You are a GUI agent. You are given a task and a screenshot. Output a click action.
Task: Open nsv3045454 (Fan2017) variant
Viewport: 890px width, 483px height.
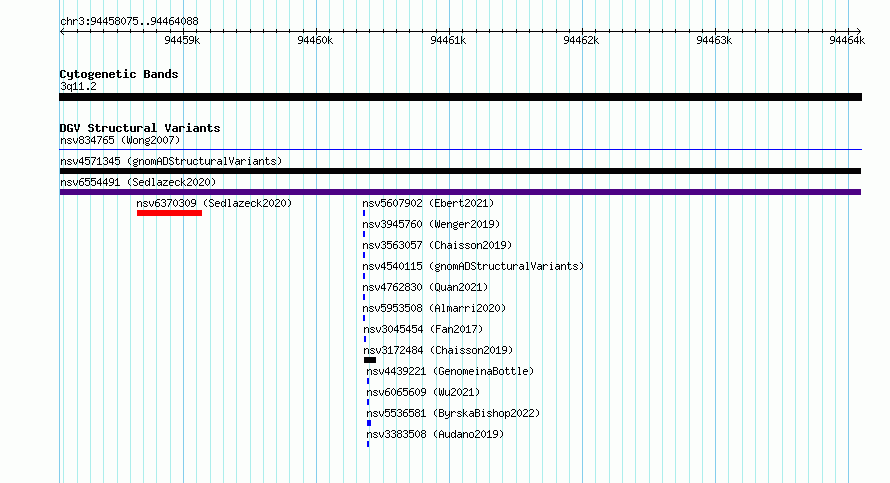tap(423, 329)
